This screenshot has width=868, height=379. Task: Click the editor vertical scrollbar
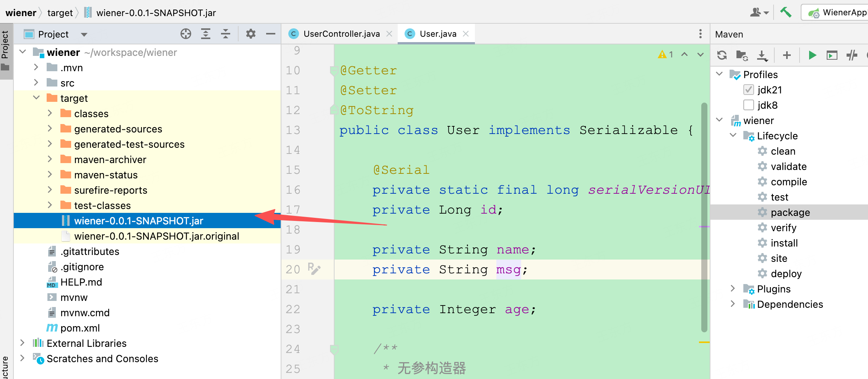(x=704, y=217)
